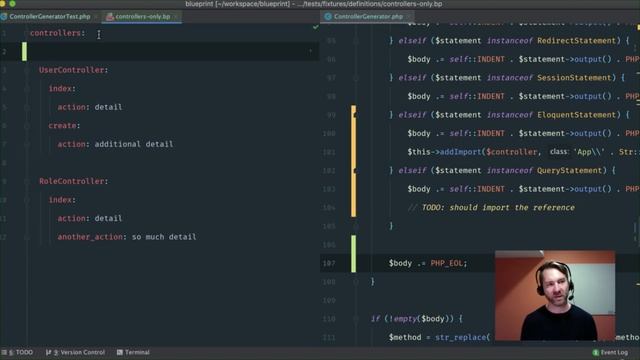Click the EloquentStatement class name
Image resolution: width=640 pixels, height=360 pixels.
point(576,115)
